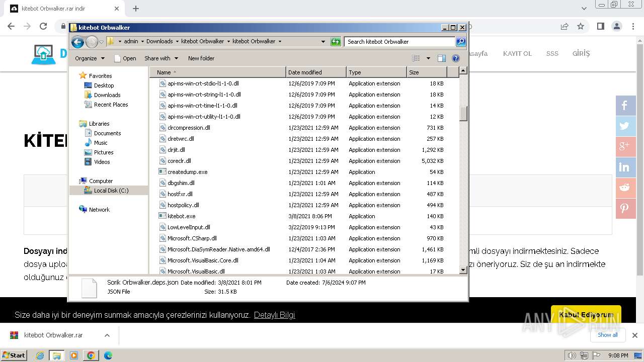Expand the download item options chevron

point(107,335)
